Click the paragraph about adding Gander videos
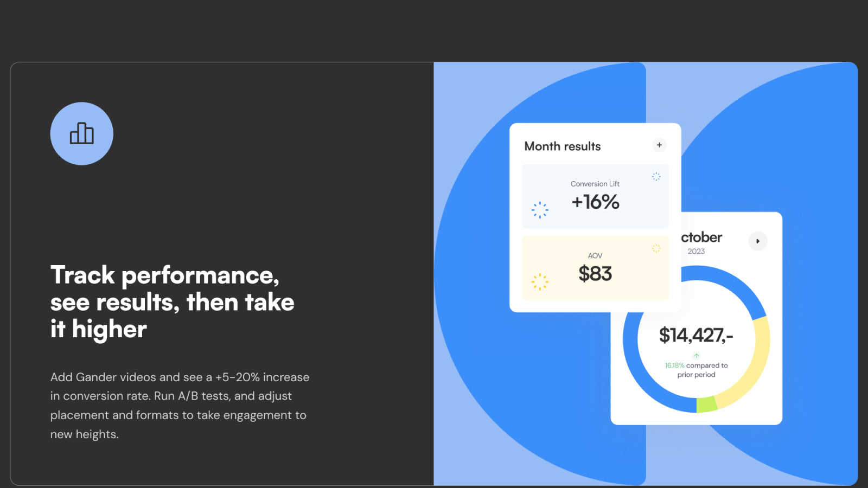The image size is (868, 488). (x=179, y=405)
